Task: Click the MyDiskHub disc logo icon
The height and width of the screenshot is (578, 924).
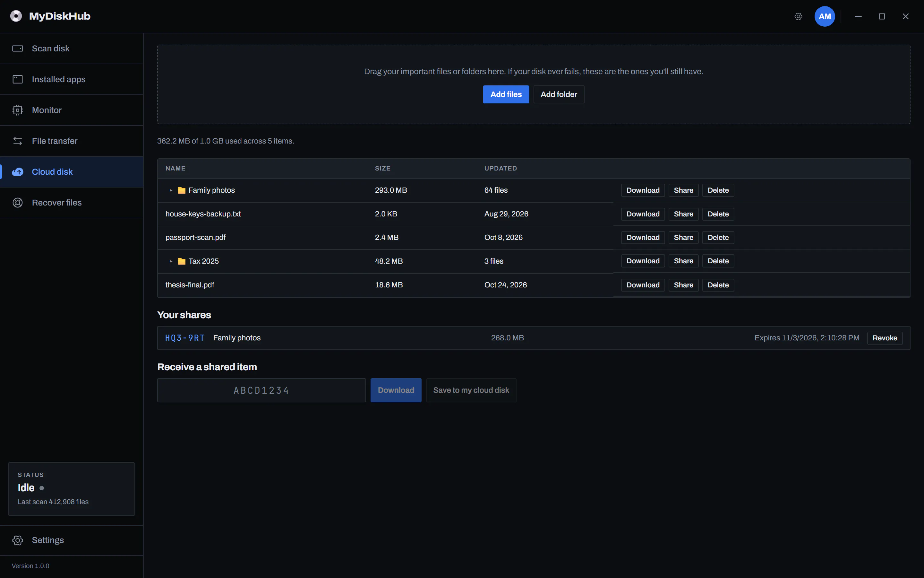Action: click(16, 16)
